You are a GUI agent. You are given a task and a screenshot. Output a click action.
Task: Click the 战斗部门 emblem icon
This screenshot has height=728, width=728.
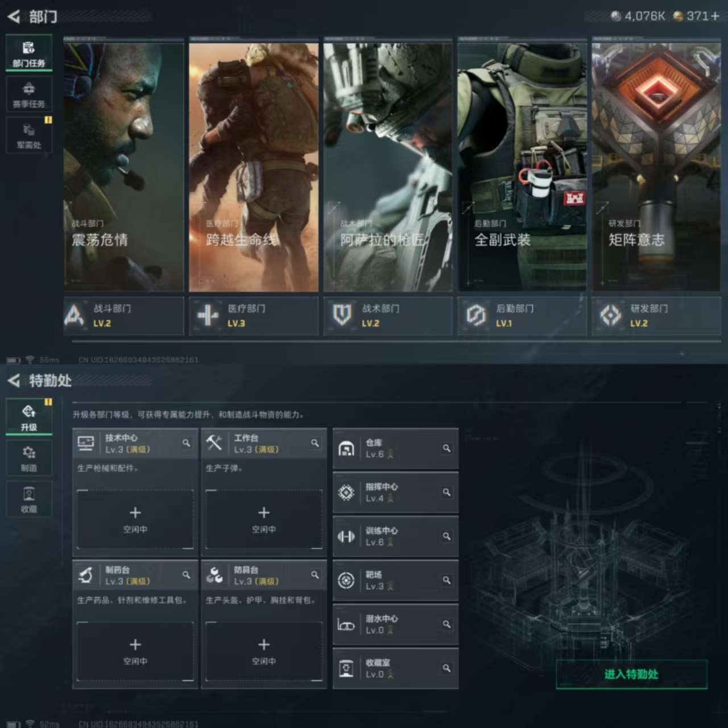click(74, 315)
